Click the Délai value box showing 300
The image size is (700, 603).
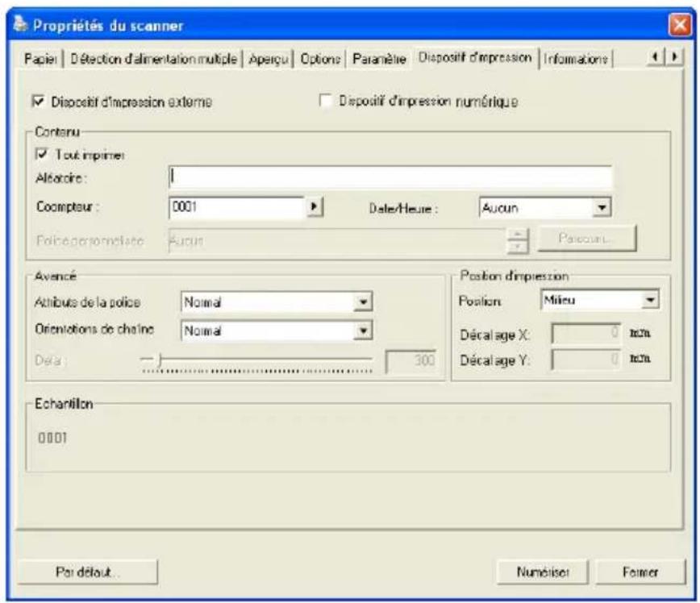pos(410,360)
